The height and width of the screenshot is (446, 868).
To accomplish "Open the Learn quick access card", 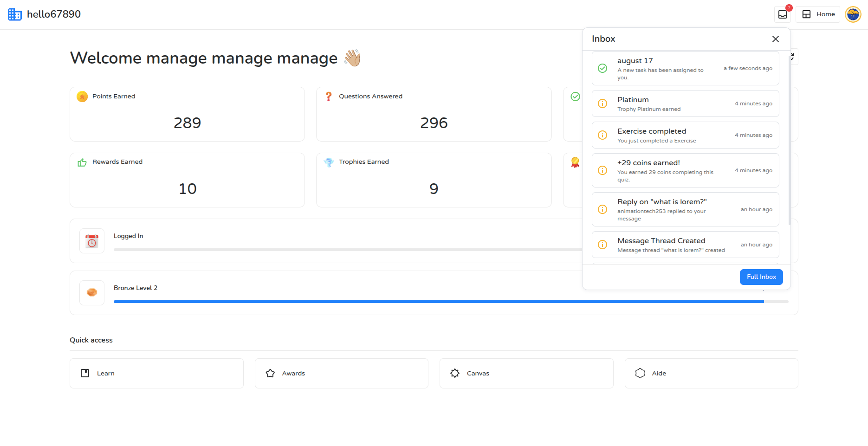I will click(156, 374).
